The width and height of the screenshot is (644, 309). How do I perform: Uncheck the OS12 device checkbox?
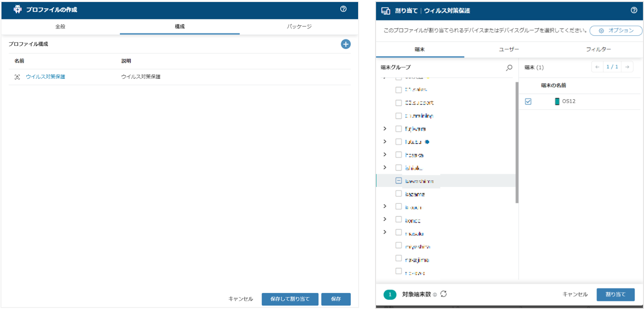click(x=528, y=101)
